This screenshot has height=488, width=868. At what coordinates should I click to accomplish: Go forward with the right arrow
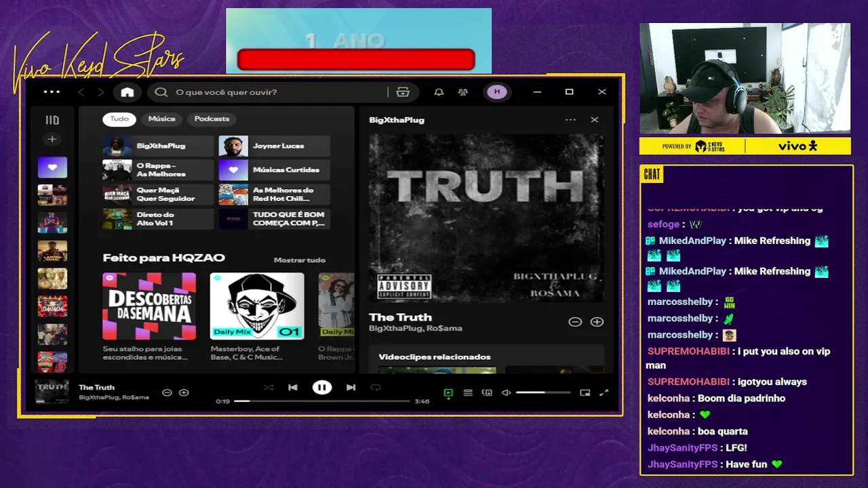point(100,92)
